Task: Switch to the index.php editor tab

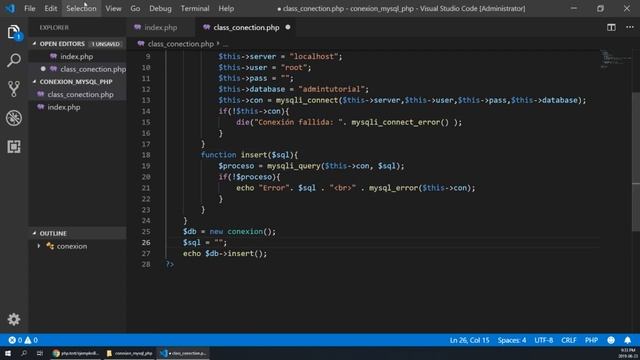Action: (161, 27)
